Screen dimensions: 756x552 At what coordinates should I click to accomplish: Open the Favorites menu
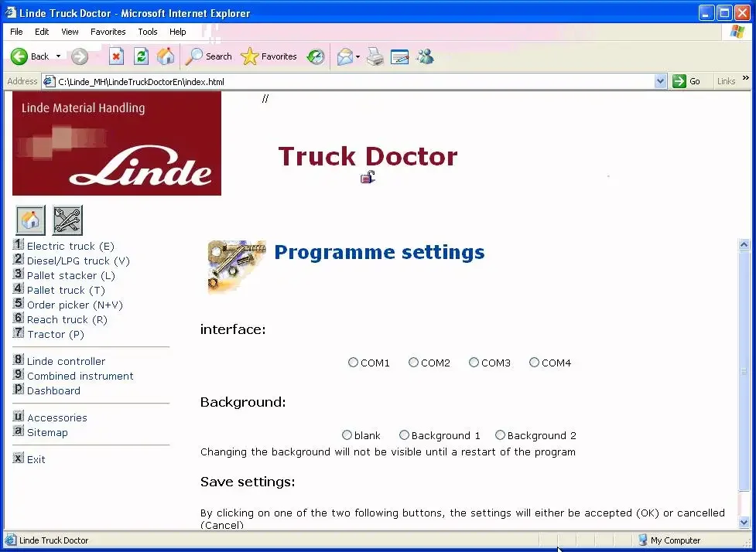108,32
